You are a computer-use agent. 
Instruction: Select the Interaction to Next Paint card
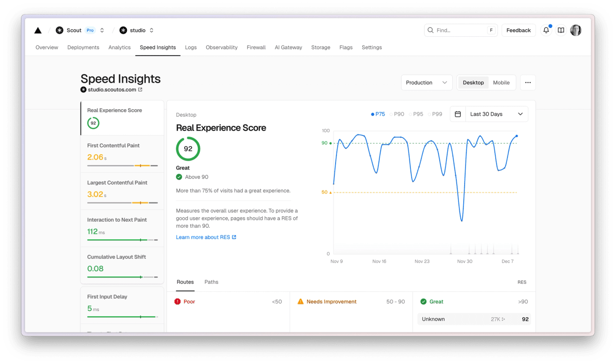coord(122,228)
